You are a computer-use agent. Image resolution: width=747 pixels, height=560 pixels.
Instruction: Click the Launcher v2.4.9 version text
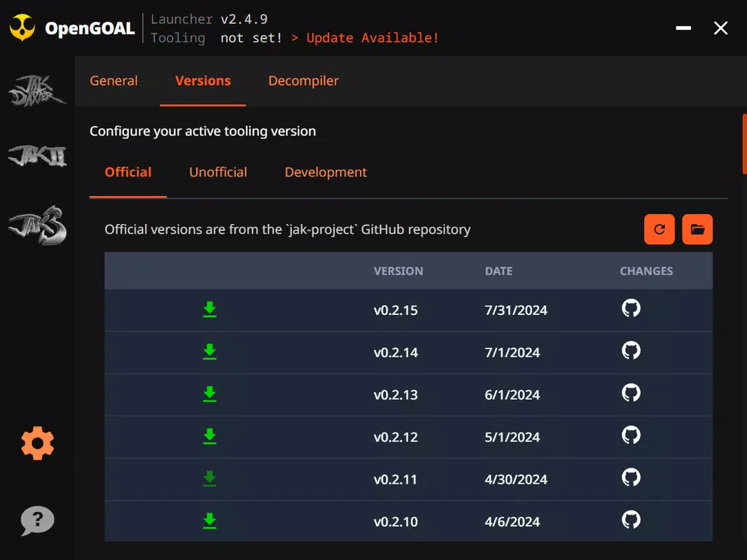[x=209, y=19]
